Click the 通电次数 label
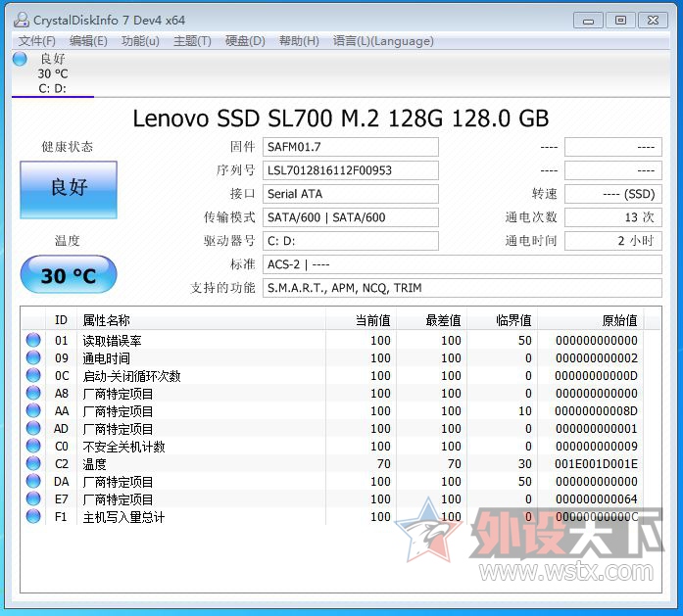 coord(531,217)
